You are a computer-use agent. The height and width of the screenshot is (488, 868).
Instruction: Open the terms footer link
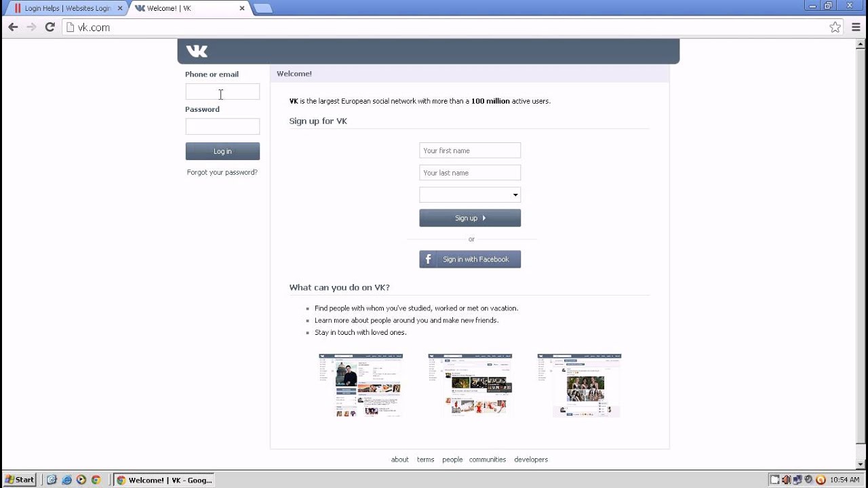pyautogui.click(x=425, y=460)
